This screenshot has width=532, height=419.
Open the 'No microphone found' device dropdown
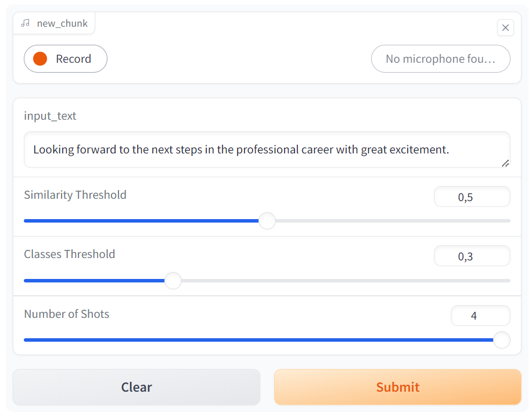click(x=440, y=59)
